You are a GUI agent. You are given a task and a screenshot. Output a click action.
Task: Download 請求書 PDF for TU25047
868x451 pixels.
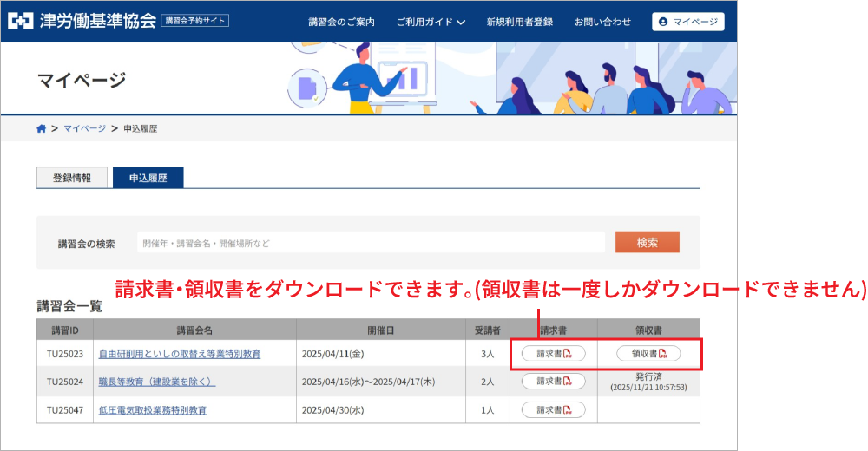553,409
